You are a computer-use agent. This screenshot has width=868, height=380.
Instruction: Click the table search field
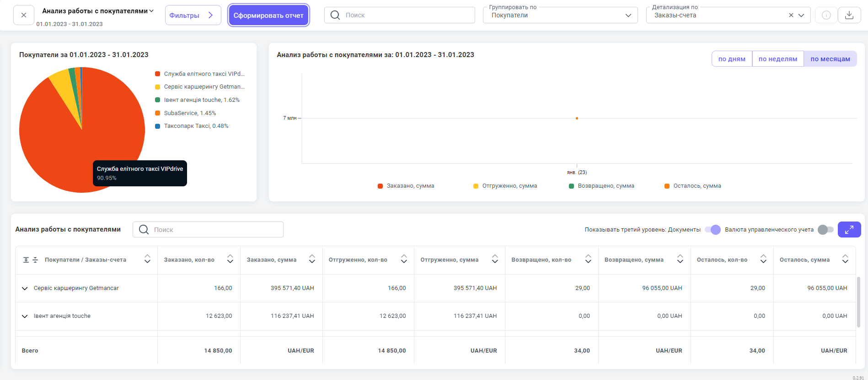pyautogui.click(x=215, y=230)
